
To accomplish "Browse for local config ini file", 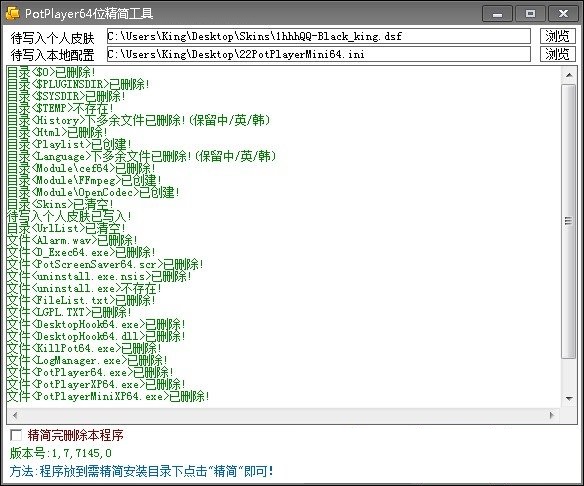I will (x=558, y=54).
